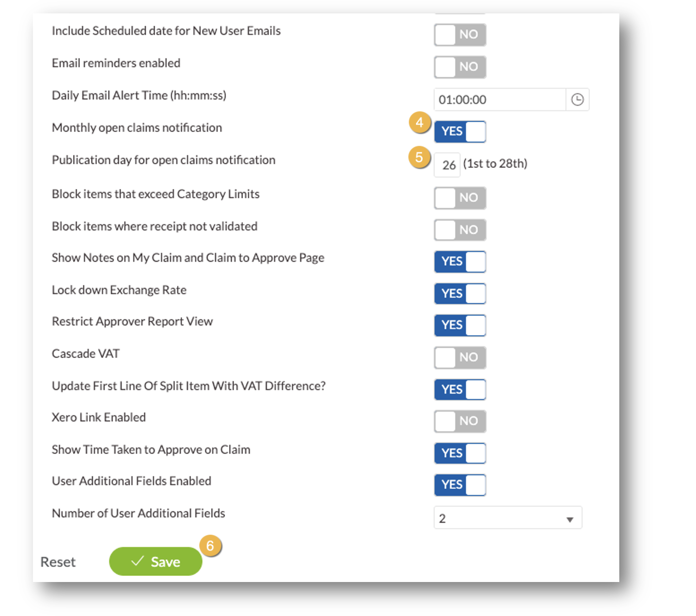
Task: Turn off Restrict Approver Report View
Action: click(x=460, y=325)
